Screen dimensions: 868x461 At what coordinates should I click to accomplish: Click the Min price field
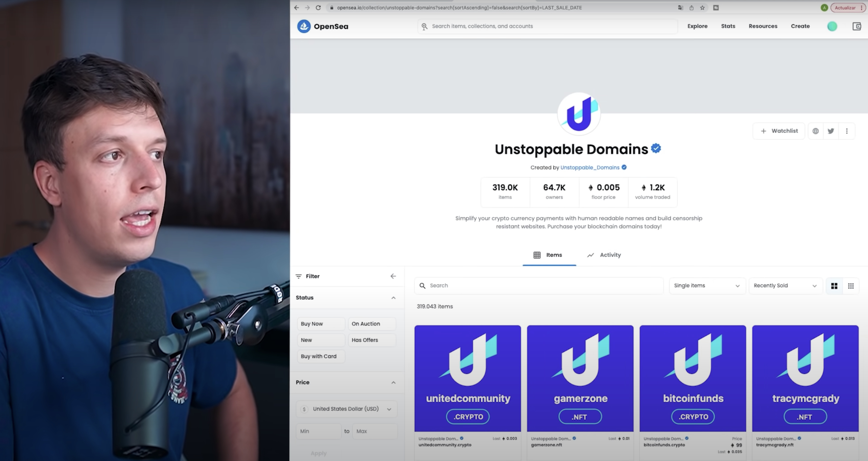(319, 431)
